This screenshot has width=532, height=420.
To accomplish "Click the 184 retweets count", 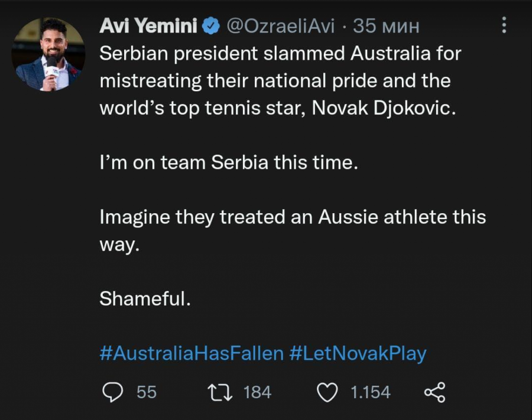I will pyautogui.click(x=257, y=392).
